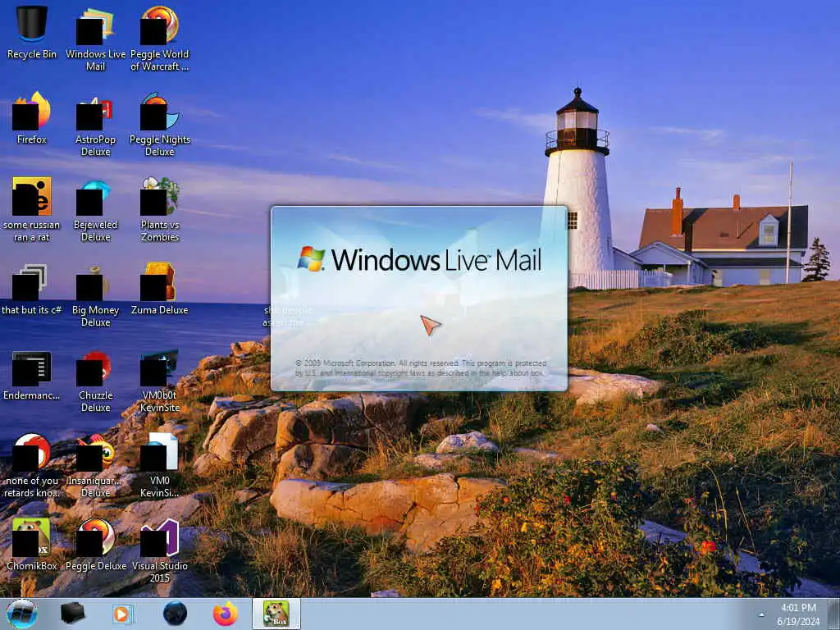
Task: Select VM0b0t KevinSite desktop icon
Action: (160, 381)
